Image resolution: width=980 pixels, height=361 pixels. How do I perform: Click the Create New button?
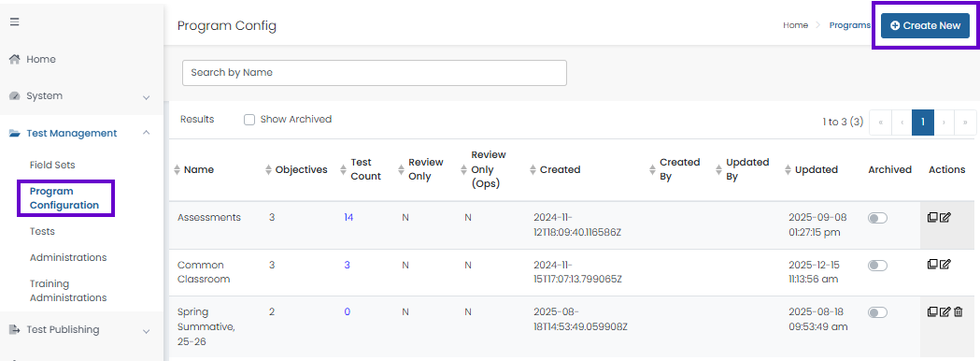pyautogui.click(x=925, y=25)
